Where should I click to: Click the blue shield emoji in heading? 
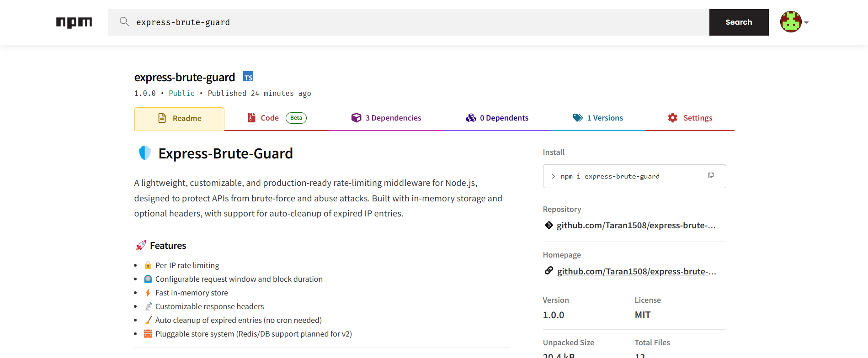[x=144, y=153]
